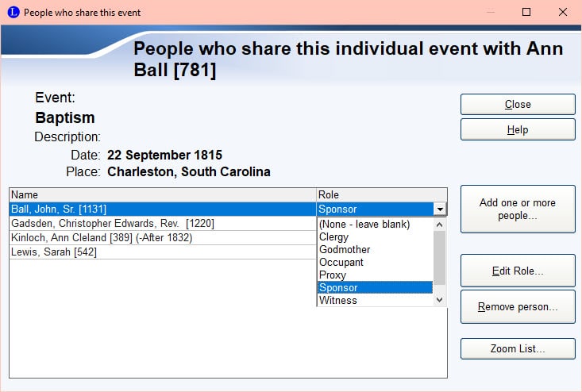Maximize the dialog window
The image size is (582, 392).
pyautogui.click(x=526, y=12)
